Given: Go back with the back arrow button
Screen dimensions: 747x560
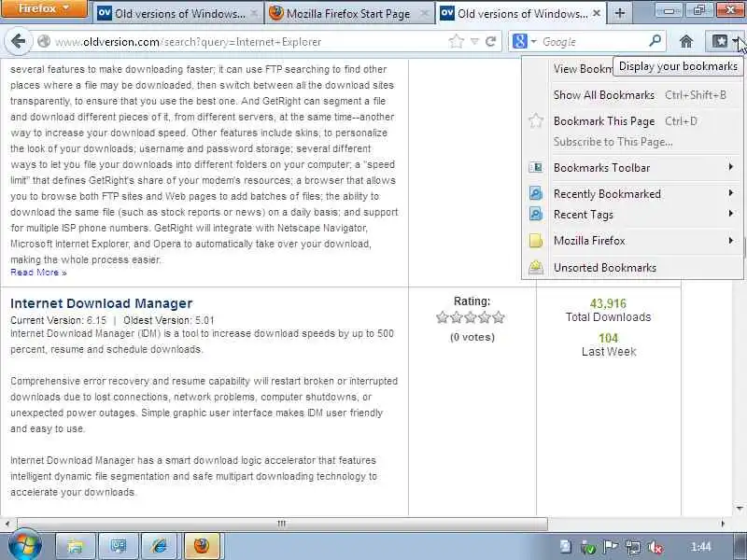Looking at the screenshot, I should (x=18, y=41).
